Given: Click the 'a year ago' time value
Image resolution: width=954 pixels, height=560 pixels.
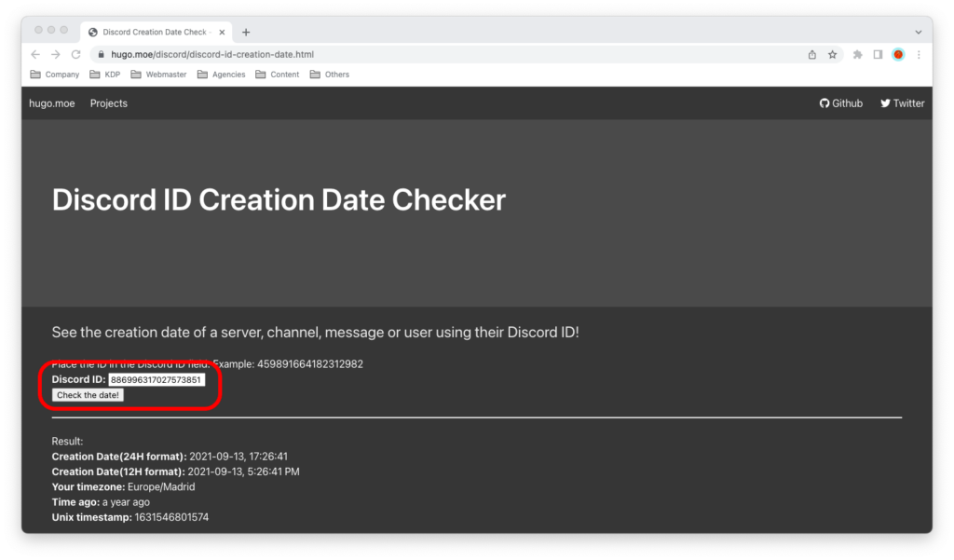Looking at the screenshot, I should [x=126, y=502].
